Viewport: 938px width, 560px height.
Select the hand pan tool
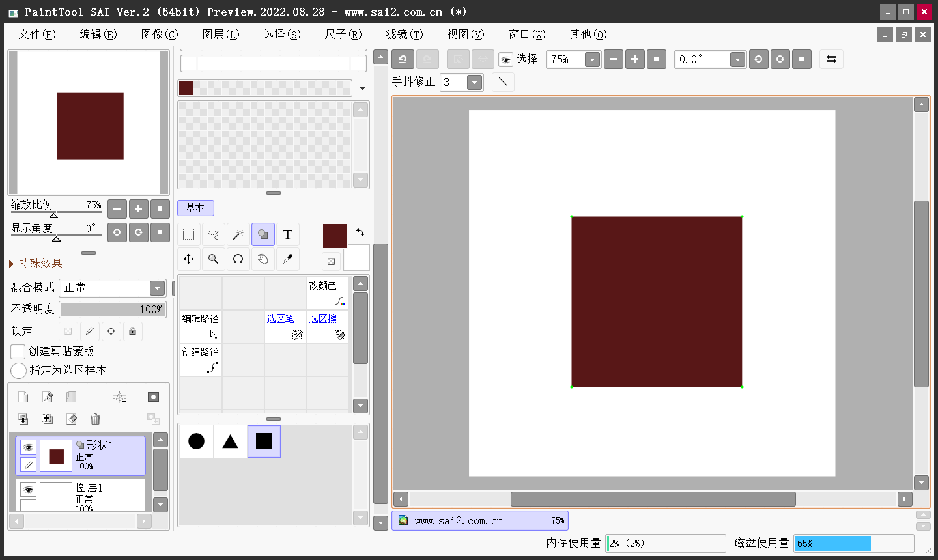click(263, 259)
